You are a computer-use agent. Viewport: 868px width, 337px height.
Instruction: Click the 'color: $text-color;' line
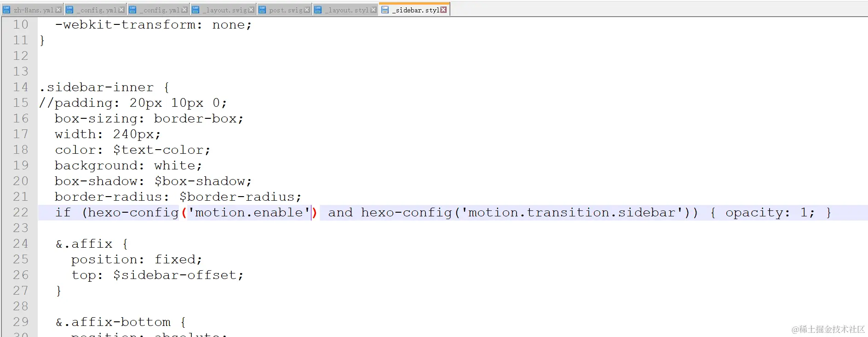(132, 150)
